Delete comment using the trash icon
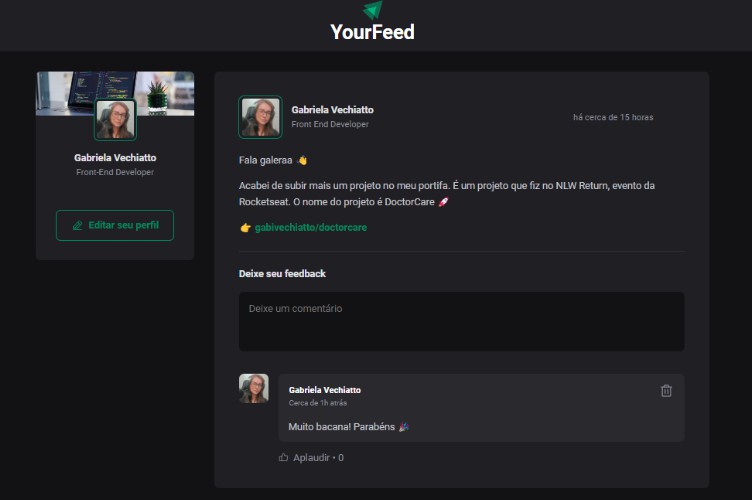Image resolution: width=752 pixels, height=500 pixels. pos(666,391)
